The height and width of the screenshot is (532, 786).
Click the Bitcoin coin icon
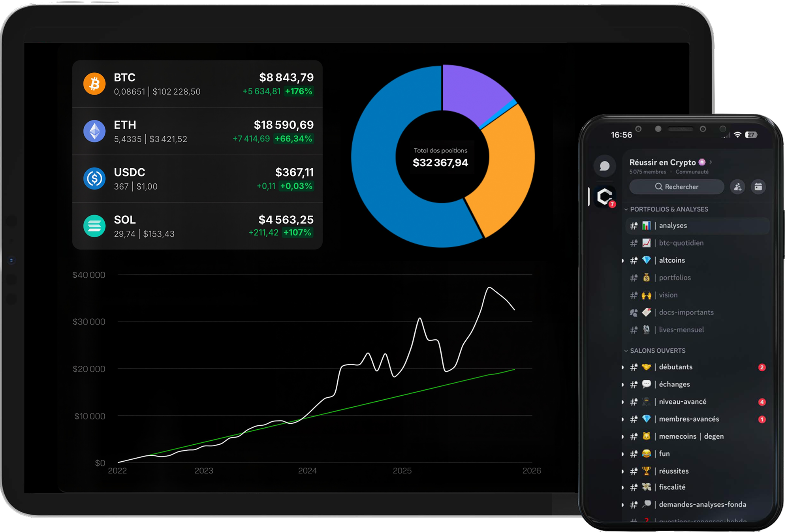(x=94, y=84)
